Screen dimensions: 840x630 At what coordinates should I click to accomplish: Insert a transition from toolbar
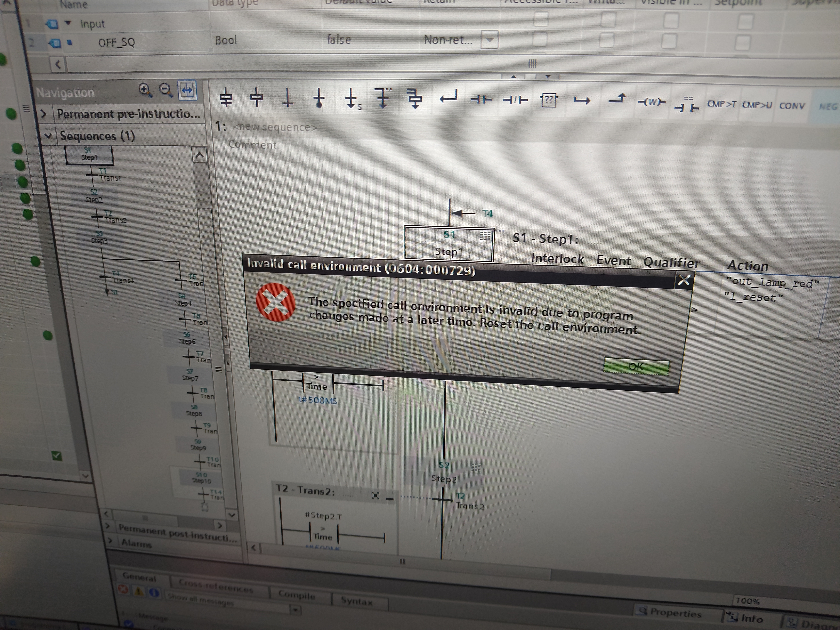288,98
